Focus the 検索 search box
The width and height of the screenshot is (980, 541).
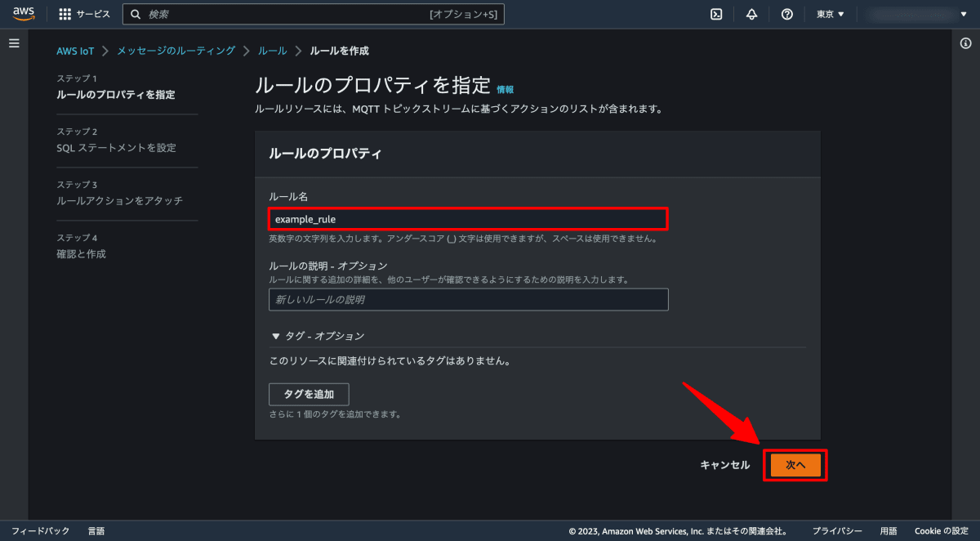[x=314, y=14]
